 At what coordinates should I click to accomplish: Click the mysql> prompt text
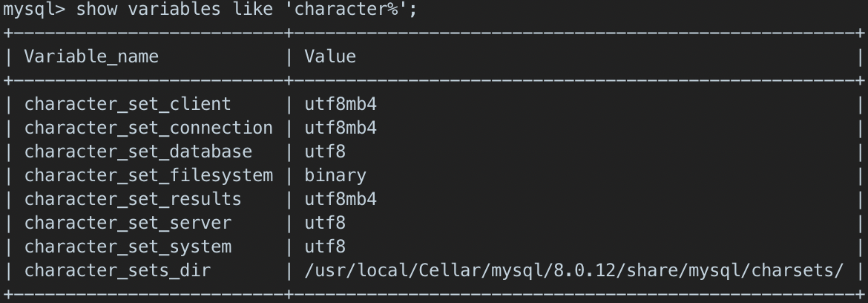33,10
